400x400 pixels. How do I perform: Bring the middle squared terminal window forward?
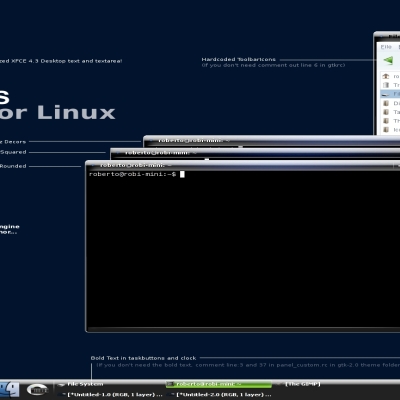pos(255,153)
